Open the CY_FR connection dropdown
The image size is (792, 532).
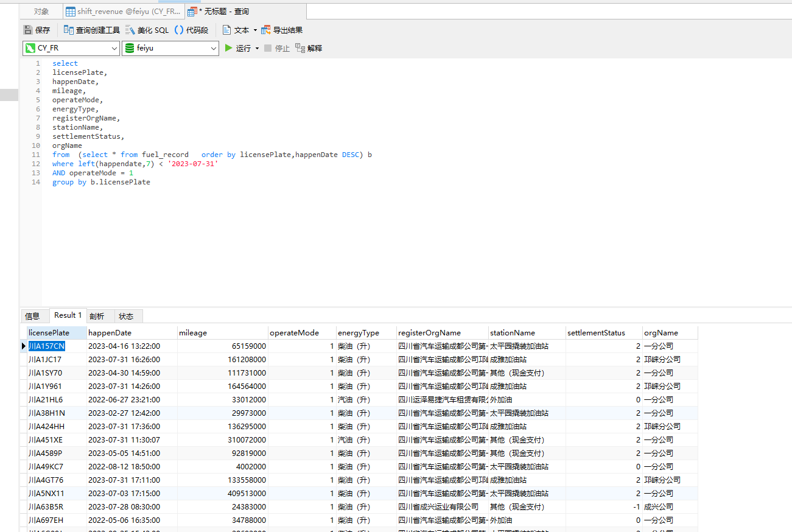71,48
